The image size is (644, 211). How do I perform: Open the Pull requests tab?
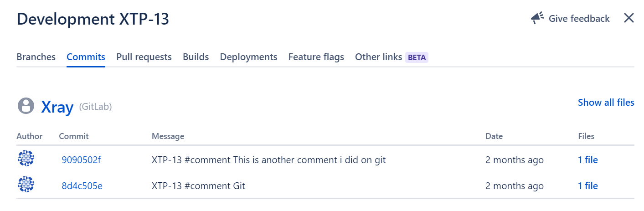144,57
